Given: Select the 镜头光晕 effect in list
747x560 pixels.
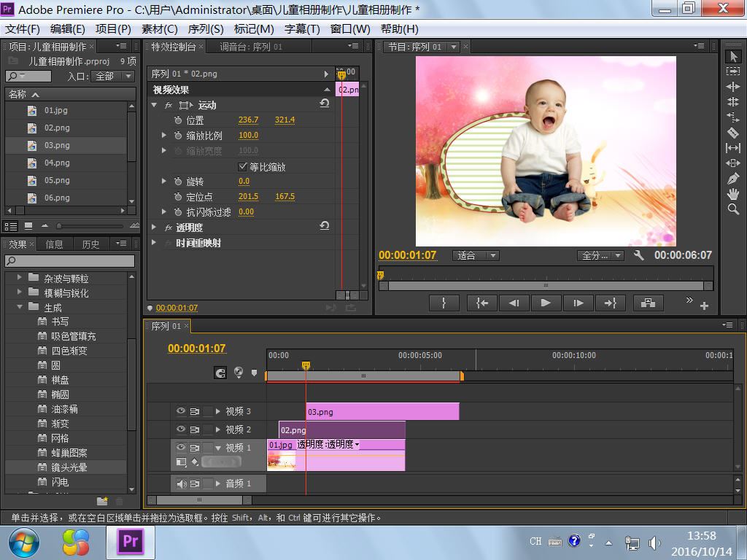Looking at the screenshot, I should click(69, 467).
